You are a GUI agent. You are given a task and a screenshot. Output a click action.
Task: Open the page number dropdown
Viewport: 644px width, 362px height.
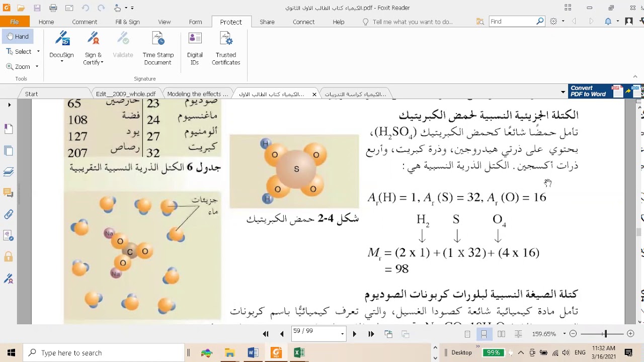click(x=342, y=334)
